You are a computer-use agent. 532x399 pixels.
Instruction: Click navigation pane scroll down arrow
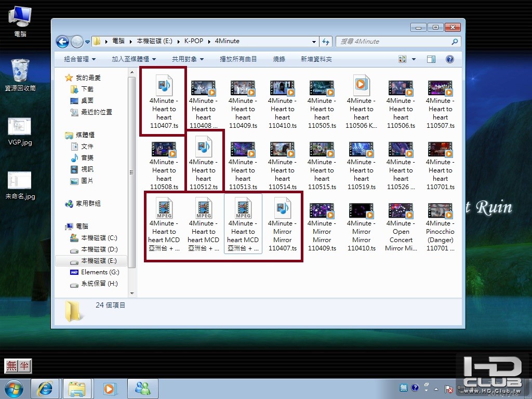tap(131, 293)
